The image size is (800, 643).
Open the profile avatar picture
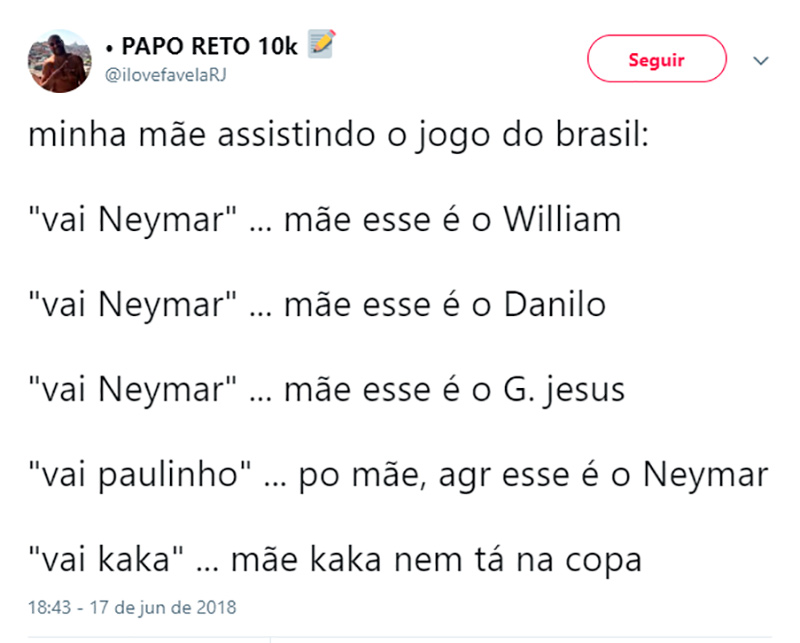[59, 61]
